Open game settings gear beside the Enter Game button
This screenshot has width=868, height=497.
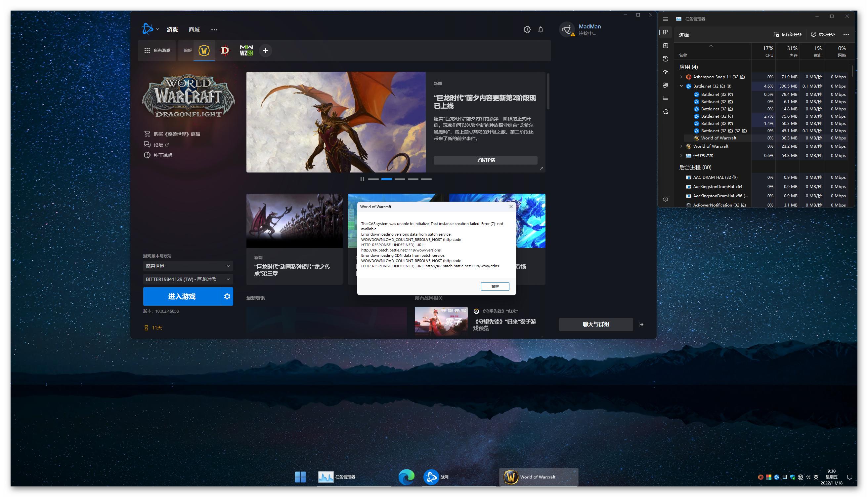pyautogui.click(x=227, y=296)
